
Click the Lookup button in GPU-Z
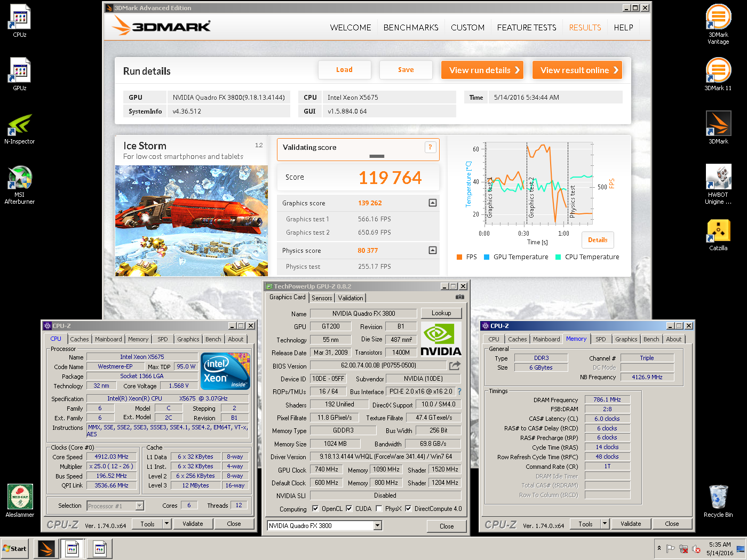[441, 313]
